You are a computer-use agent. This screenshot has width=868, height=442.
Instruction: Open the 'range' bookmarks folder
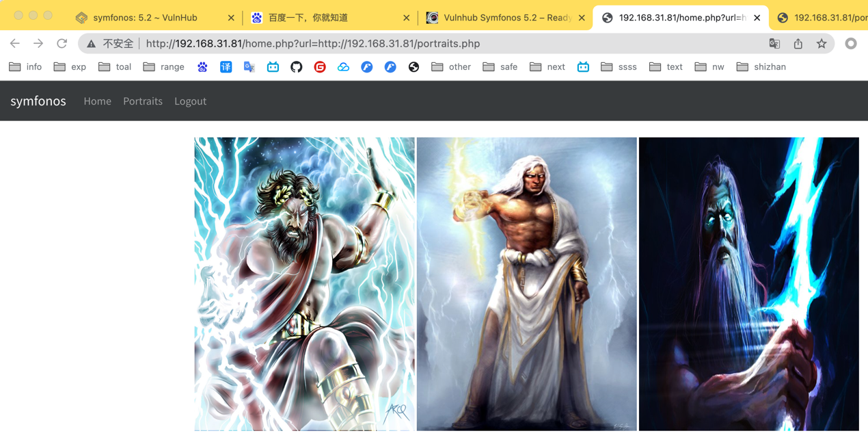(164, 67)
